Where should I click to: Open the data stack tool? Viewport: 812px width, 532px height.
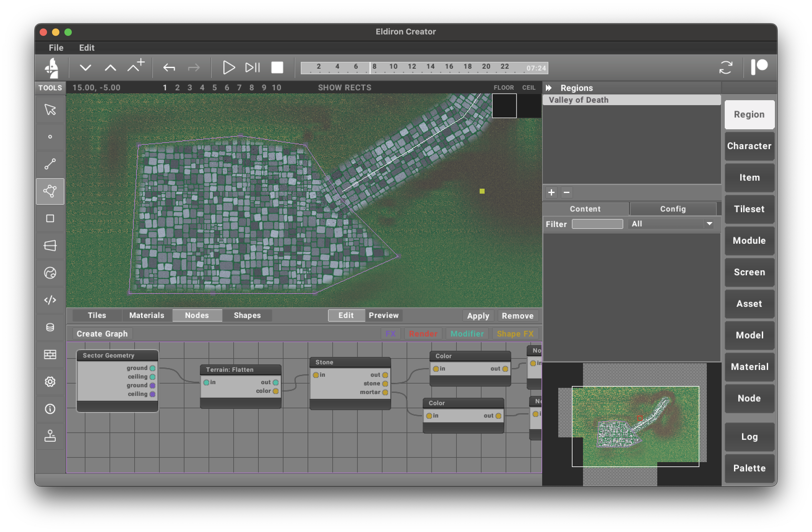[x=50, y=327]
